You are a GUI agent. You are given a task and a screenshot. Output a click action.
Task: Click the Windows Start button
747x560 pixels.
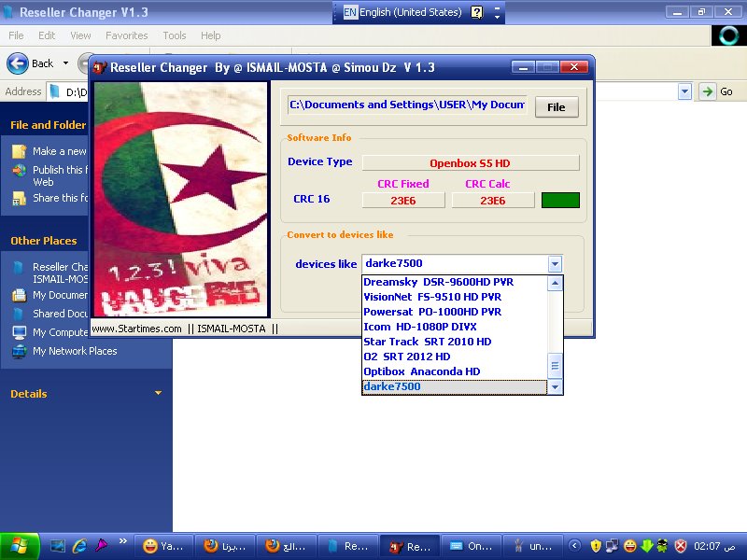coord(19,546)
